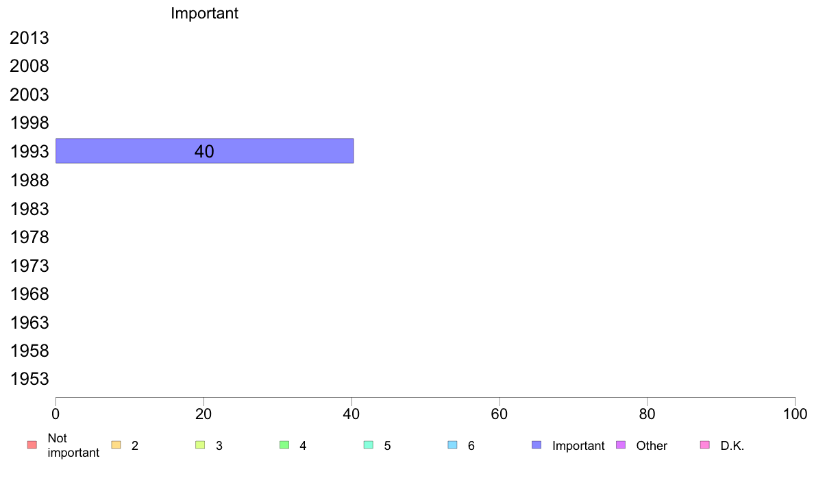Select the 1993 year label
Screen dimensions: 814x504
pyautogui.click(x=29, y=151)
